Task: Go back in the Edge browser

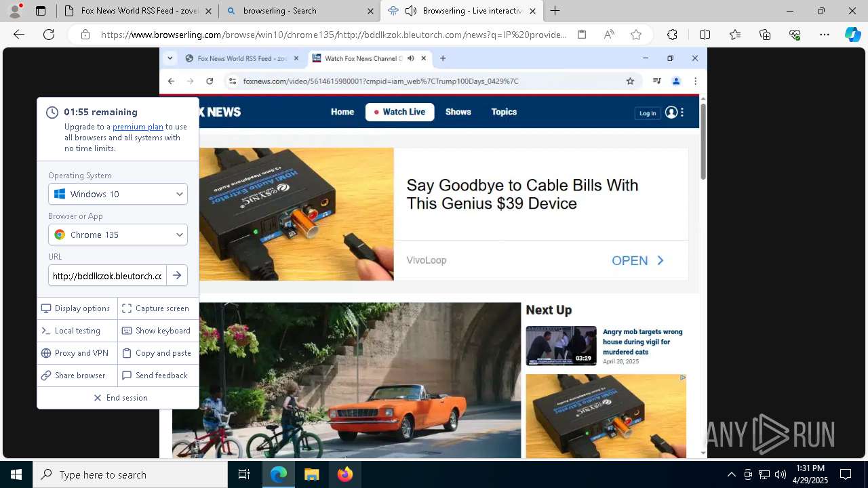Action: click(19, 35)
